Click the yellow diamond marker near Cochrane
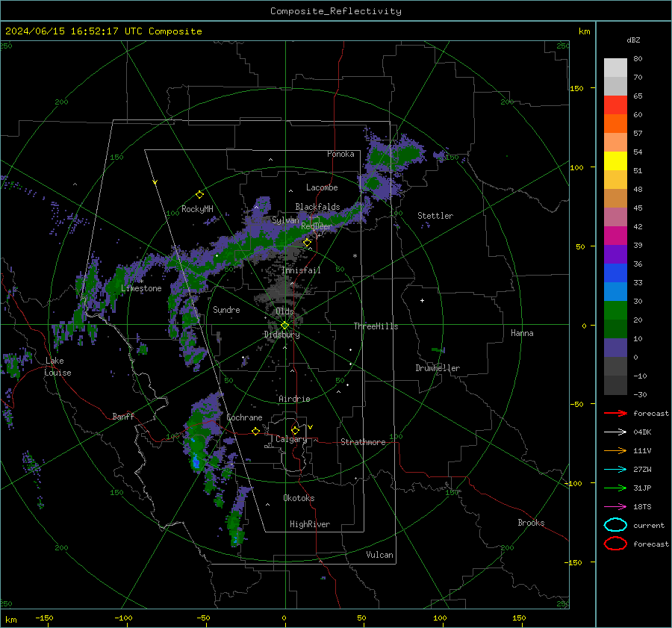 point(255,431)
